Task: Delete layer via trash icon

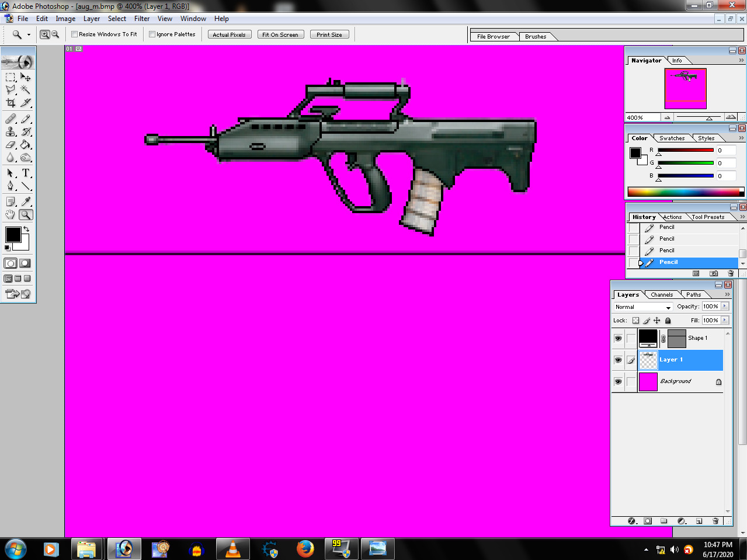Action: pos(715,520)
